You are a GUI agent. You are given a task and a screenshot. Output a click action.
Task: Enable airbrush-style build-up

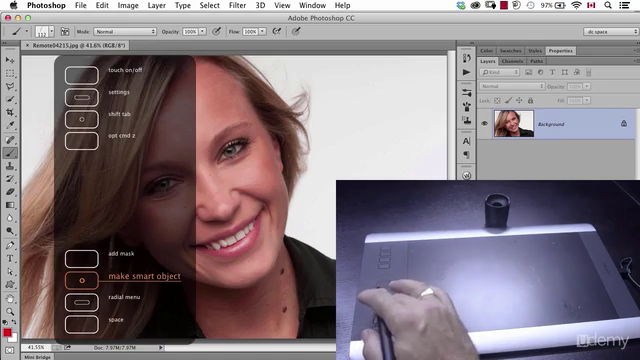pyautogui.click(x=277, y=31)
